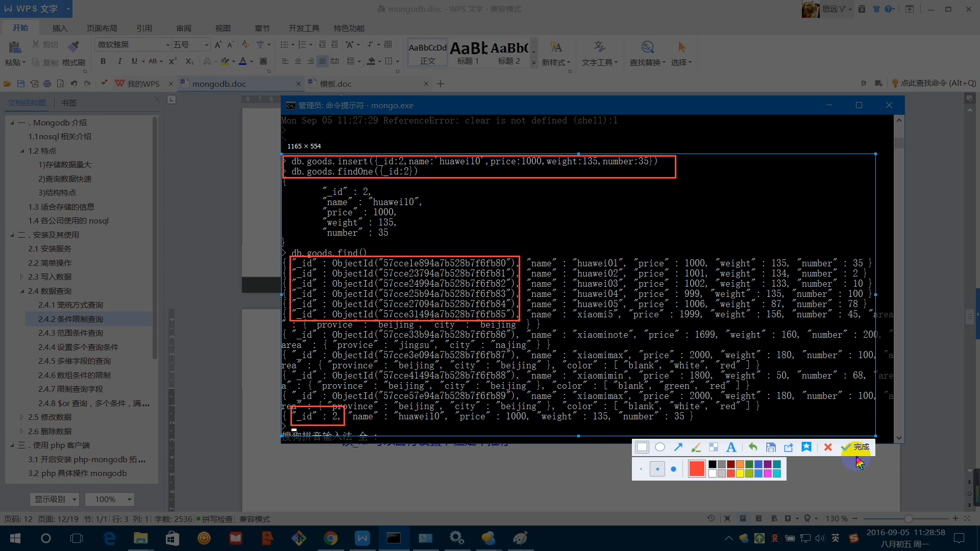This screenshot has height=551, width=980.
Task: Toggle Italic formatting
Action: click(119, 61)
